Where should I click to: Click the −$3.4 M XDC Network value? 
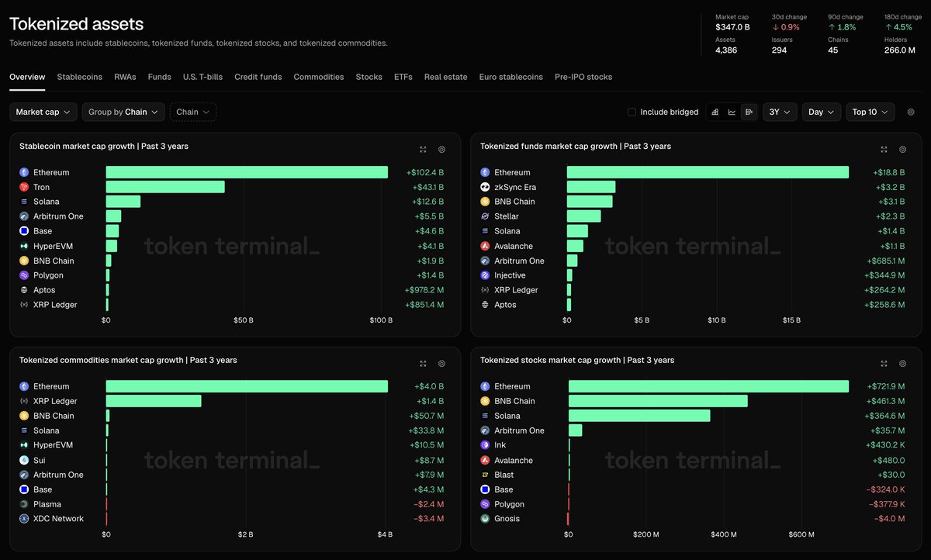(428, 519)
